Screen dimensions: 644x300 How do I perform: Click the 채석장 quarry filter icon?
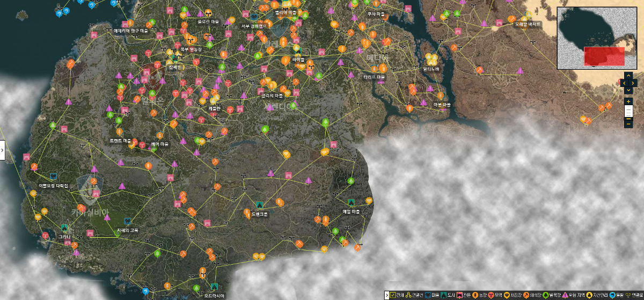[527, 295]
